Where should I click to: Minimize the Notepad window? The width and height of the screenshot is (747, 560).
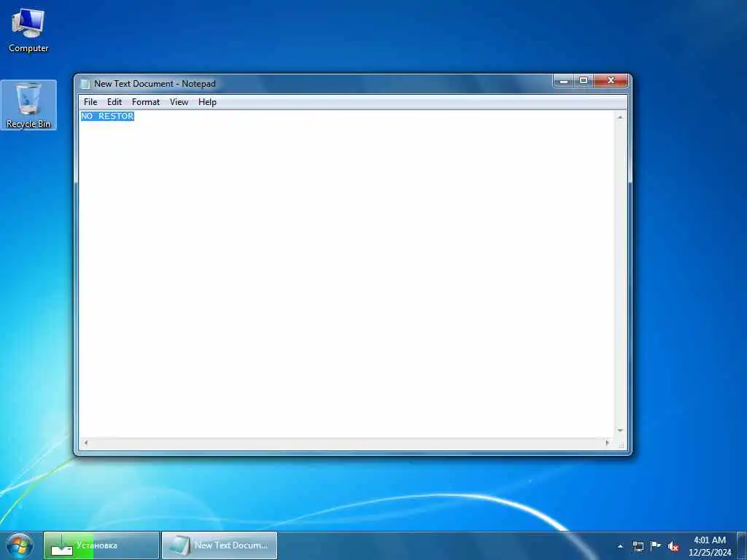[x=564, y=81]
